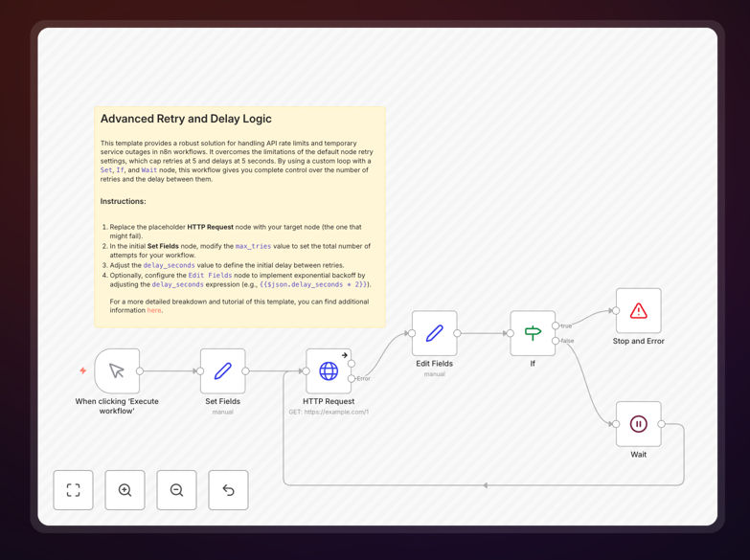Select the manual trigger cursor node
Image resolution: width=750 pixels, height=560 pixels.
[117, 370]
